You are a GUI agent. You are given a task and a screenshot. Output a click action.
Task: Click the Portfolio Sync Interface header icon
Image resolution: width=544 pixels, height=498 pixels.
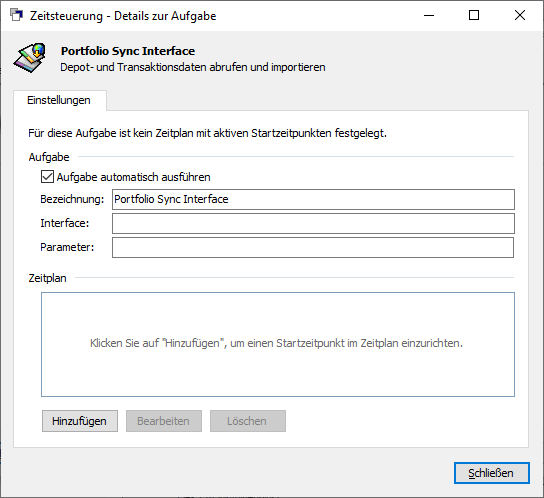pos(30,58)
